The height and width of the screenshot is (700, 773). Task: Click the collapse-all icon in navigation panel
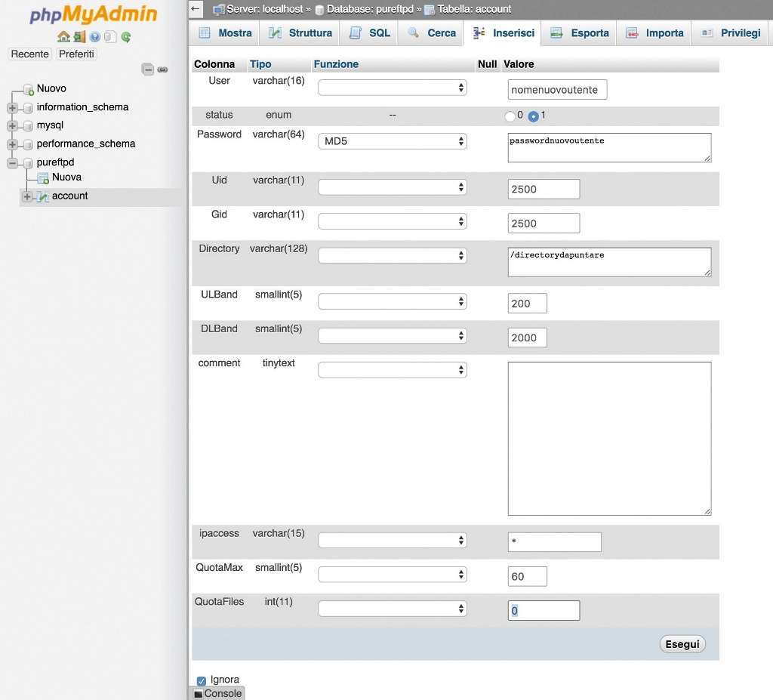point(148,69)
